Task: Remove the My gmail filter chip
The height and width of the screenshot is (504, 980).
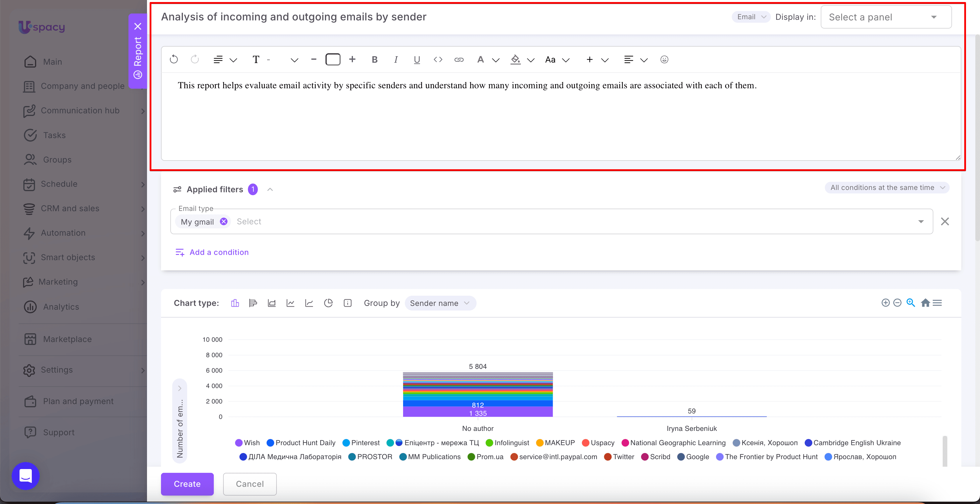Action: click(224, 221)
